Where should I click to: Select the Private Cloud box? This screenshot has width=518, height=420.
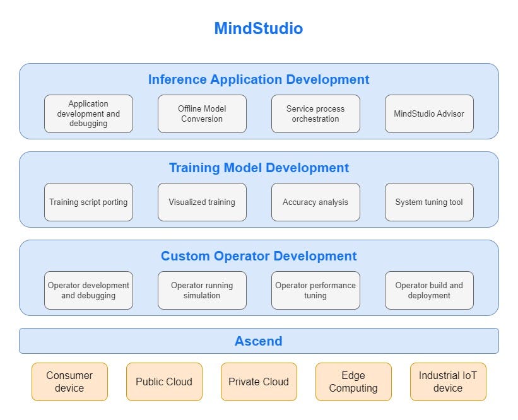coord(259,382)
